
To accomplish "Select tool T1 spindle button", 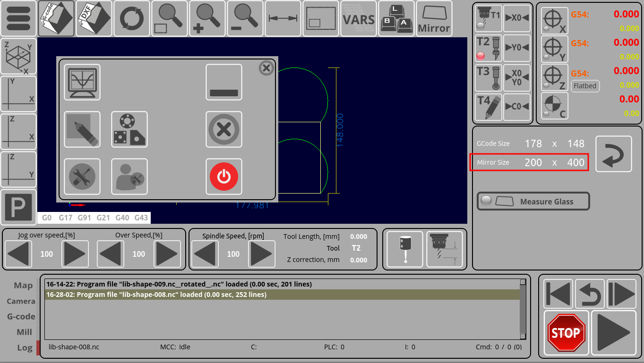I will point(489,18).
